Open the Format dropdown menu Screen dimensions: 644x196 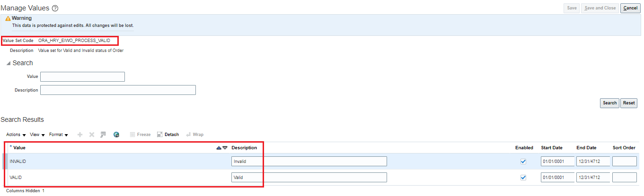(58, 135)
